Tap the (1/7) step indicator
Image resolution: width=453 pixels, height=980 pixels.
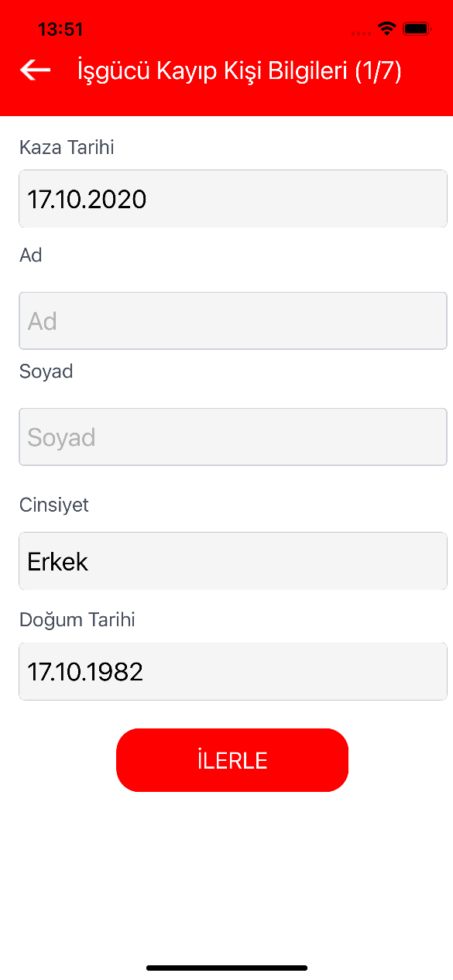pos(378,71)
